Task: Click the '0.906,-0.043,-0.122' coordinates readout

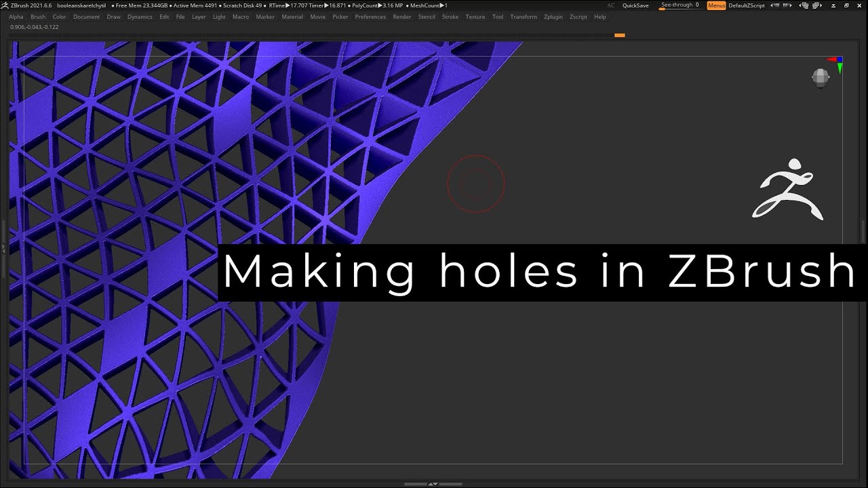Action: (34, 27)
